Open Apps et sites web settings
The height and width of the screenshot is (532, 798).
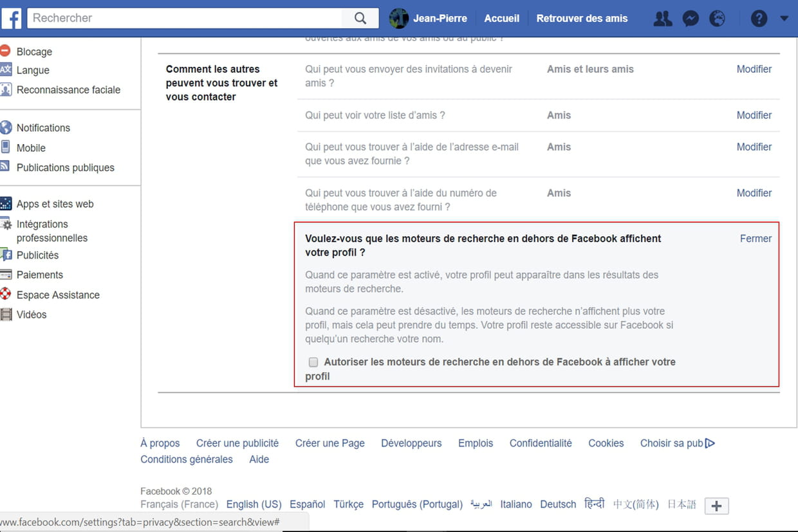[55, 204]
